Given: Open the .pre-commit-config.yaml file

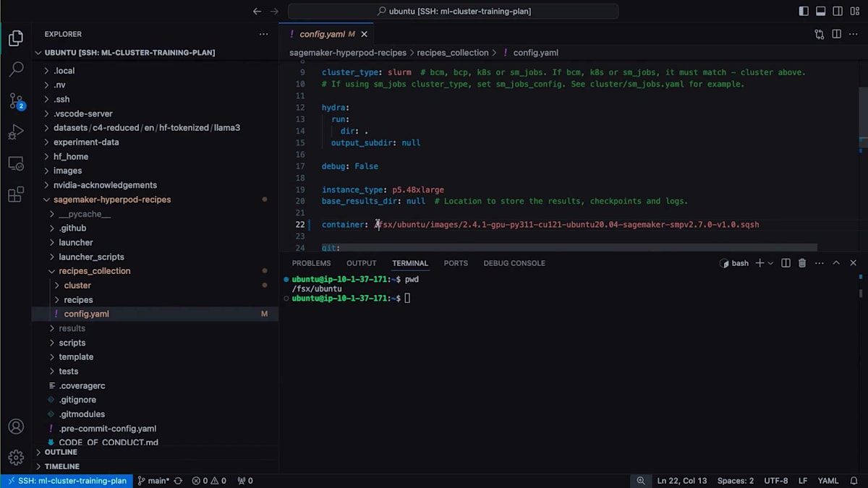Looking at the screenshot, I should [x=107, y=429].
